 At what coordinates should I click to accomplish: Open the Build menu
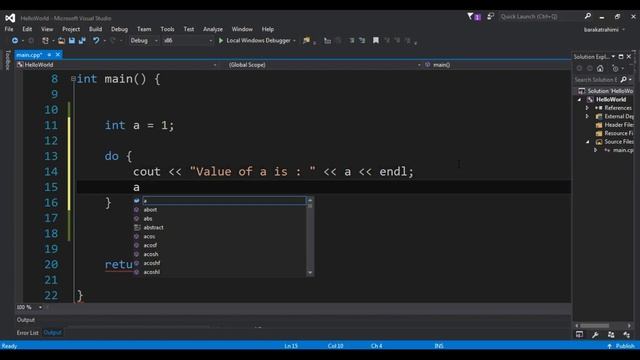pos(96,29)
